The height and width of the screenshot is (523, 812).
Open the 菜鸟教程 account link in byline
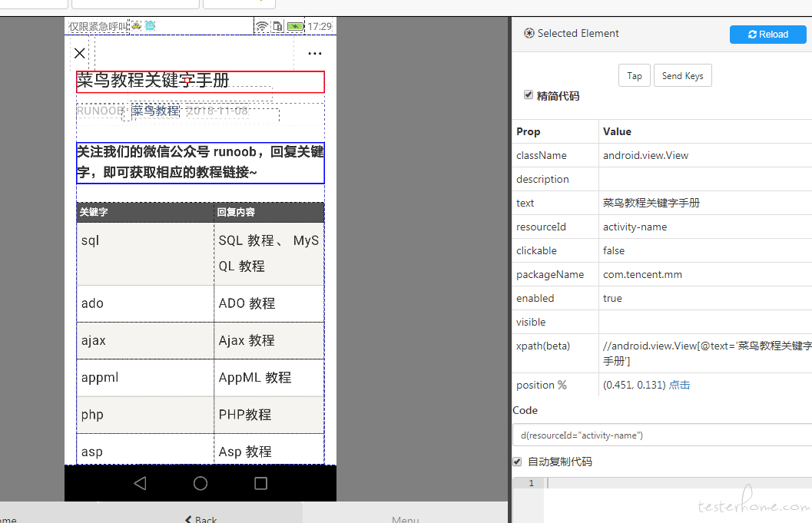tap(155, 111)
